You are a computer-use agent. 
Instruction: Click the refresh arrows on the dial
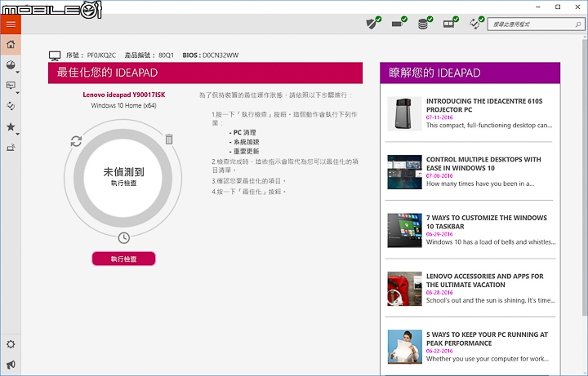pos(76,141)
